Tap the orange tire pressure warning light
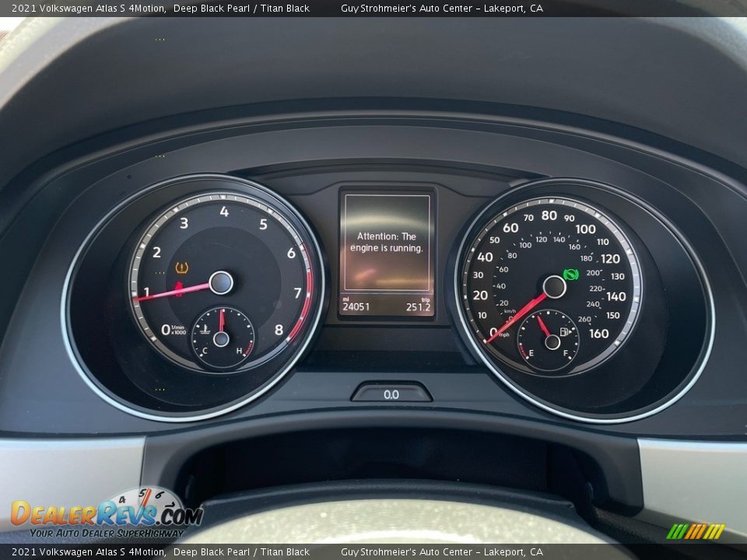This screenshot has height=560, width=747. (x=181, y=268)
